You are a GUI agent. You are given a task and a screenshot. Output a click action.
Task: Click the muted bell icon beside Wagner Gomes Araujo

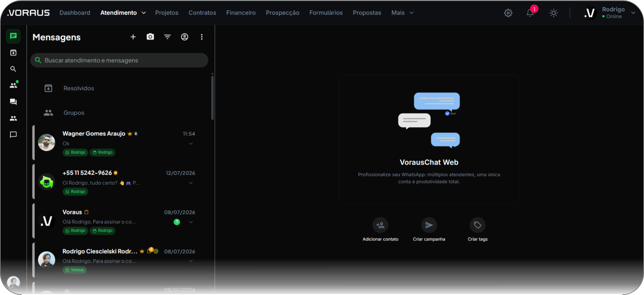[136, 134]
